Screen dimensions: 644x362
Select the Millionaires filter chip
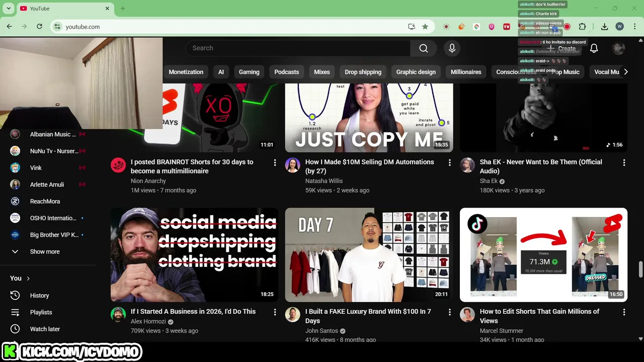pos(466,72)
